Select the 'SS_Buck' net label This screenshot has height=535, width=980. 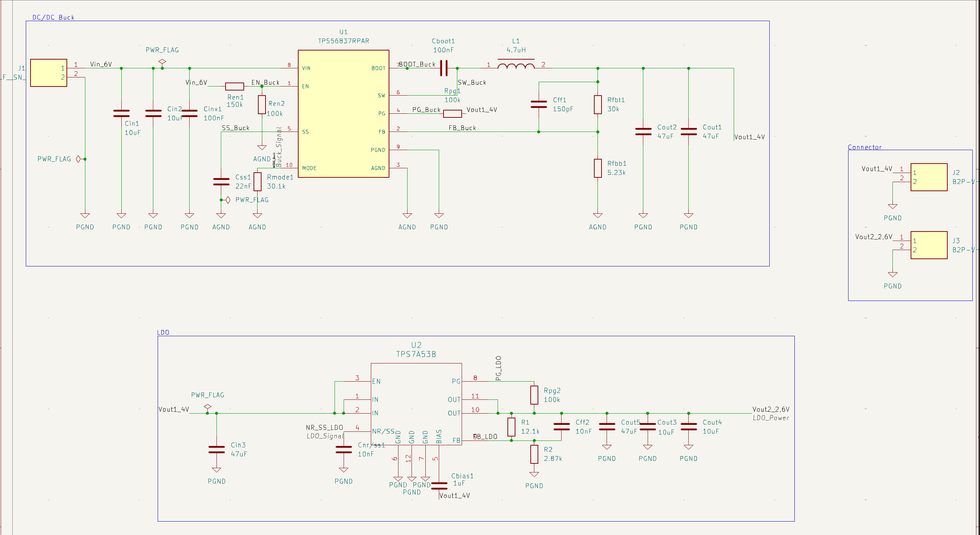tap(235, 128)
